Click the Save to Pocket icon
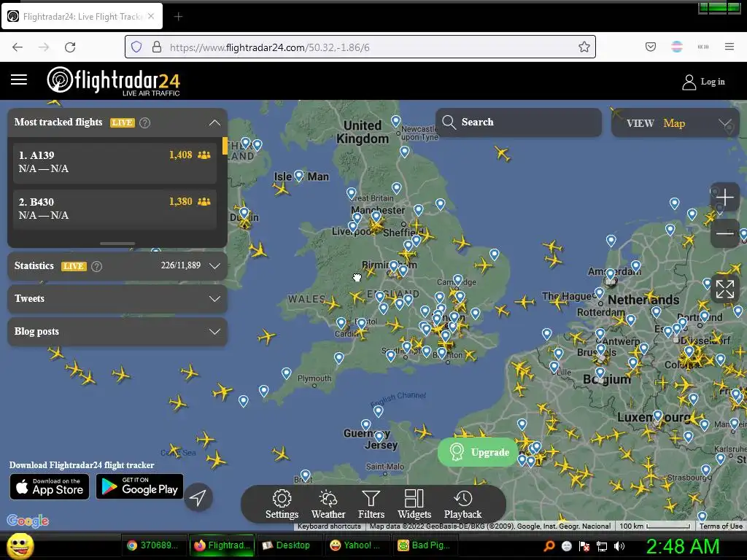This screenshot has height=560, width=747. click(650, 47)
